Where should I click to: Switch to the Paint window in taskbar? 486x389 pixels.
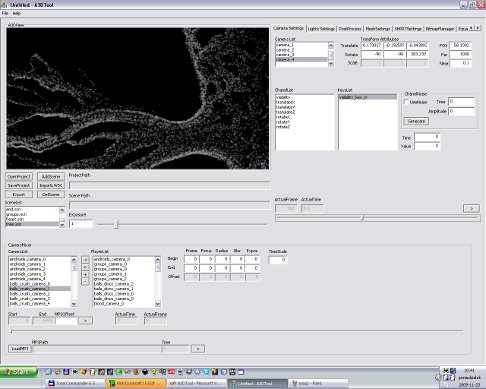point(318,384)
